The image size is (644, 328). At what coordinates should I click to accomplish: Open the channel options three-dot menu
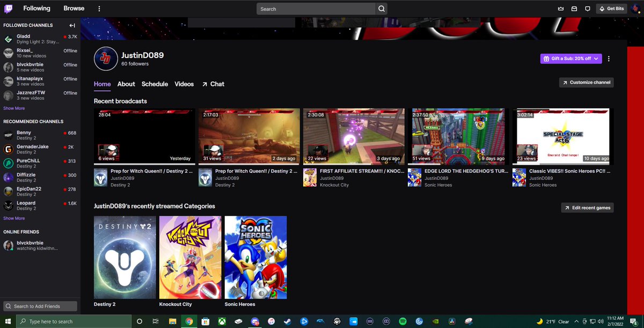point(609,59)
